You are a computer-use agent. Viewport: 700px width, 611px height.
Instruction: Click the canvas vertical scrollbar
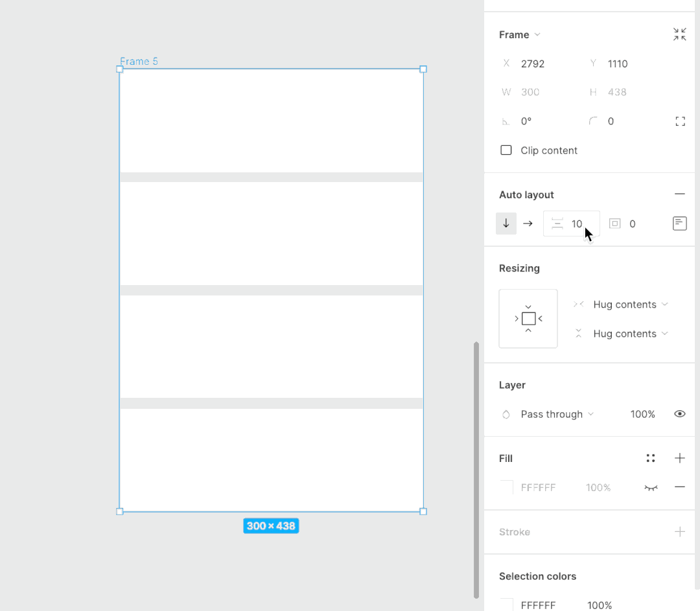pyautogui.click(x=476, y=470)
